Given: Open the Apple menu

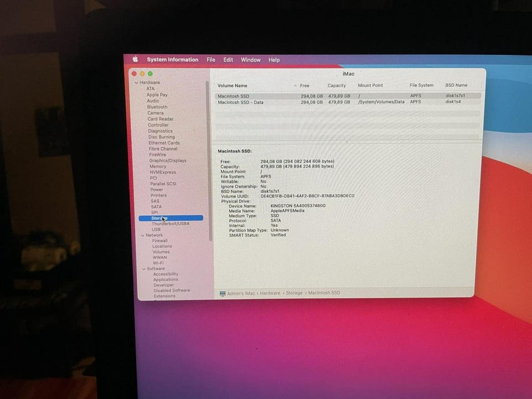Looking at the screenshot, I should tap(135, 59).
